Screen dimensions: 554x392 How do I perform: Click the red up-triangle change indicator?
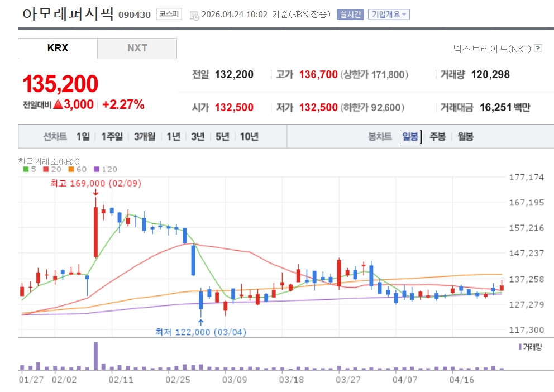click(58, 104)
